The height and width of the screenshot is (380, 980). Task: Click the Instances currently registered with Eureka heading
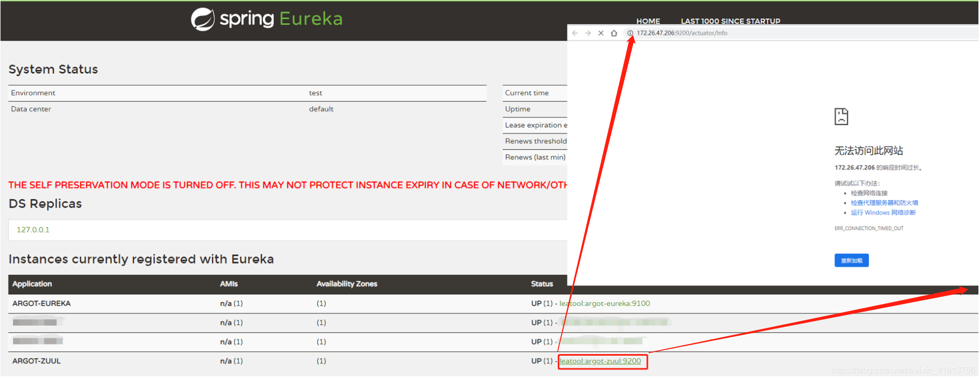point(141,259)
